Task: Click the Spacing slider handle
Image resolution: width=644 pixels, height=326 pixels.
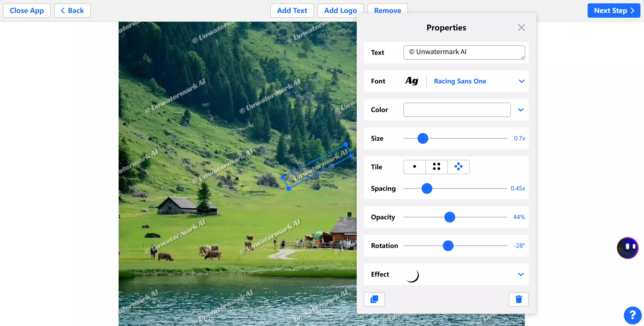Action: click(427, 188)
